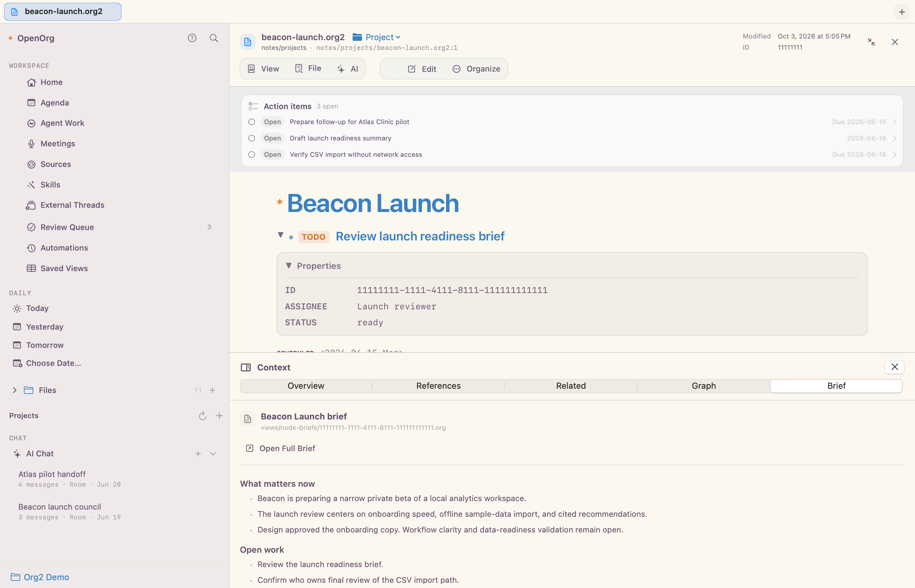Click Choose Date... in Daily
The height and width of the screenshot is (588, 915).
(x=47, y=363)
